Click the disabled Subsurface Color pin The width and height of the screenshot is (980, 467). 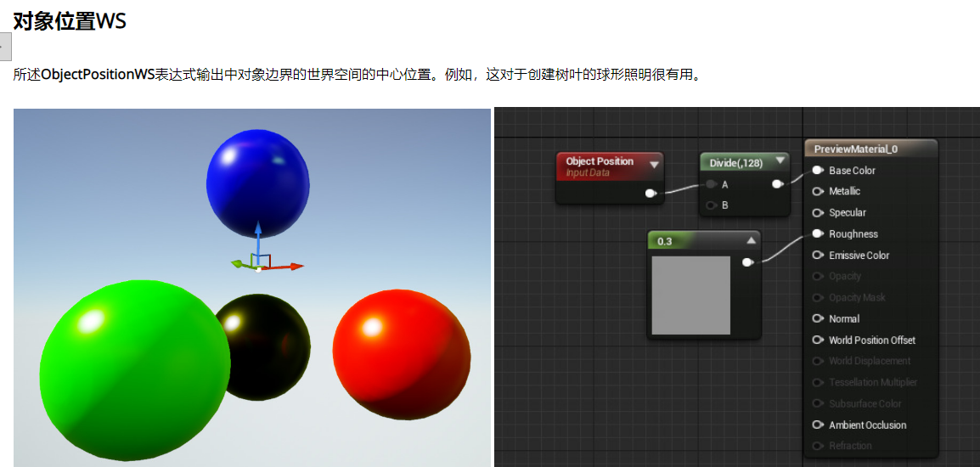tap(818, 404)
